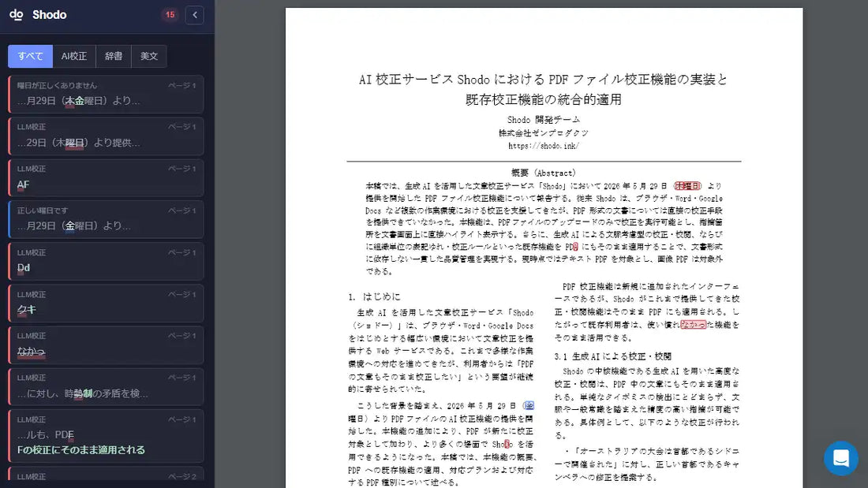This screenshot has height=488, width=868.
Task: Click the 3.1 生成AIによる校正・校閲 heading
Action: pyautogui.click(x=613, y=356)
